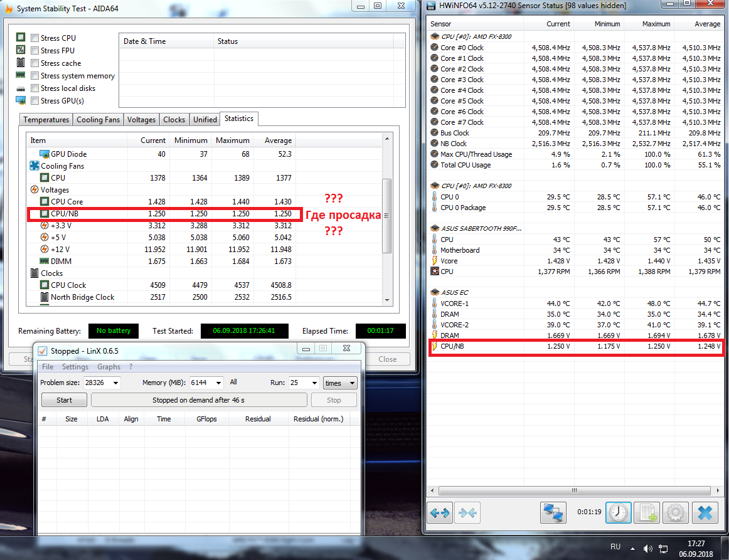Show hidden tray icons arrow
This screenshot has width=729, height=560.
(x=632, y=549)
